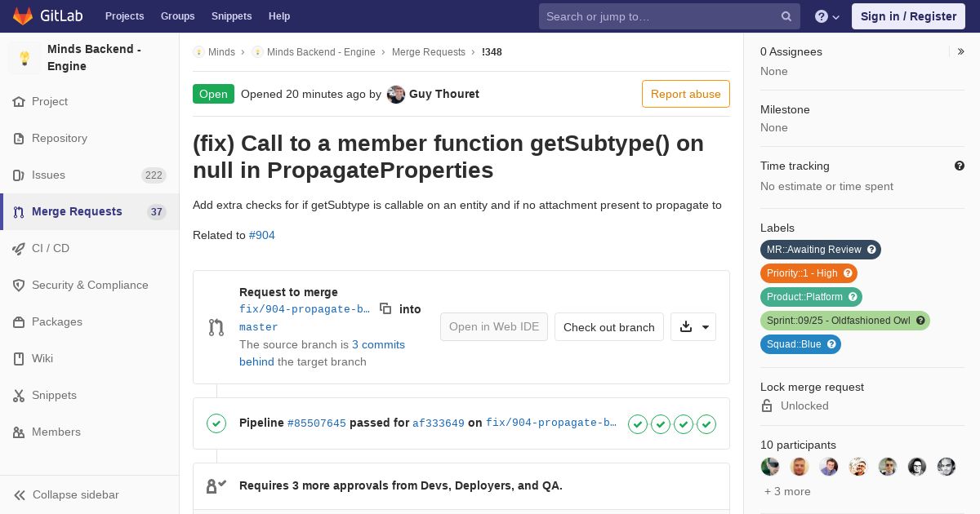Expand the + 3 more participants
This screenshot has height=514, width=980.
pyautogui.click(x=787, y=491)
